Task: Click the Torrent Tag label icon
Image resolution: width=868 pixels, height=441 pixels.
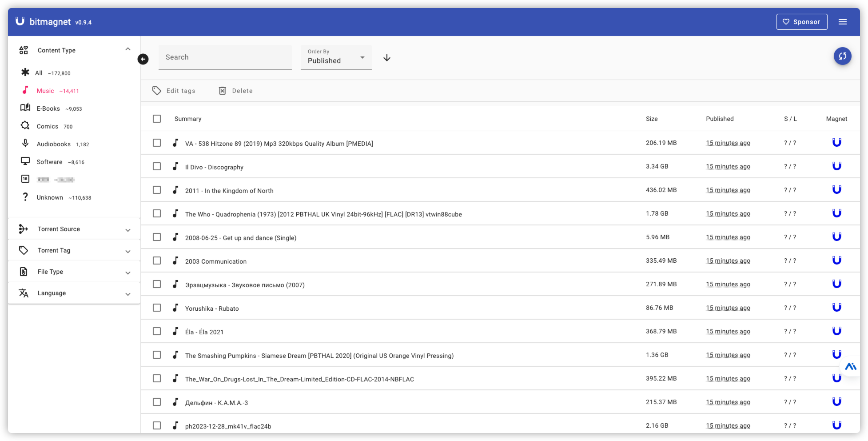Action: click(24, 250)
